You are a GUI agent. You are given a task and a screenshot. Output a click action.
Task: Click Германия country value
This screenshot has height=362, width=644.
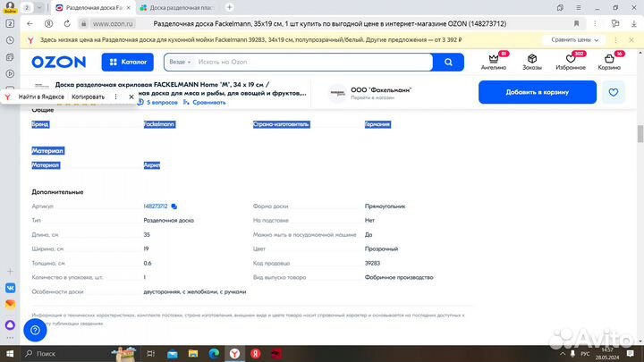point(377,124)
